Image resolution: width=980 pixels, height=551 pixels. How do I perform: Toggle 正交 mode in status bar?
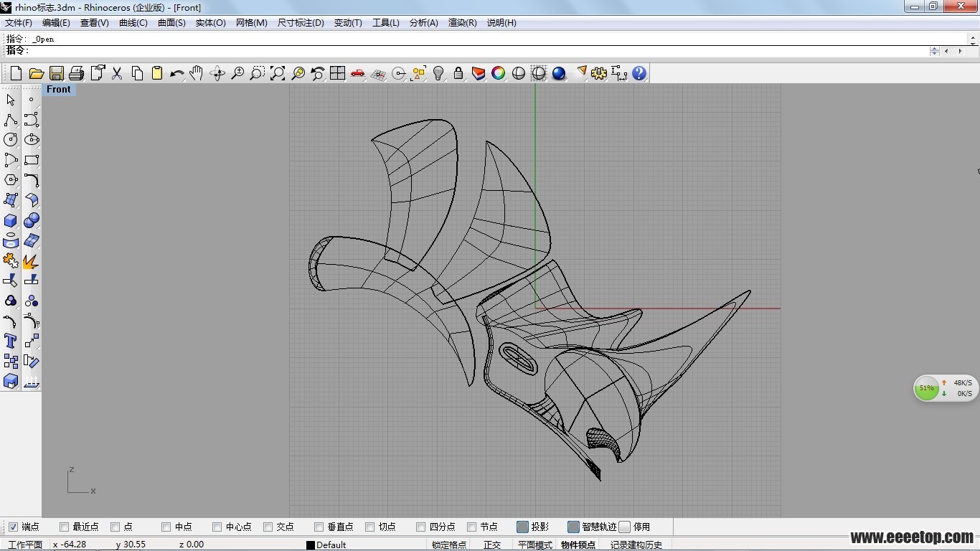tap(492, 545)
